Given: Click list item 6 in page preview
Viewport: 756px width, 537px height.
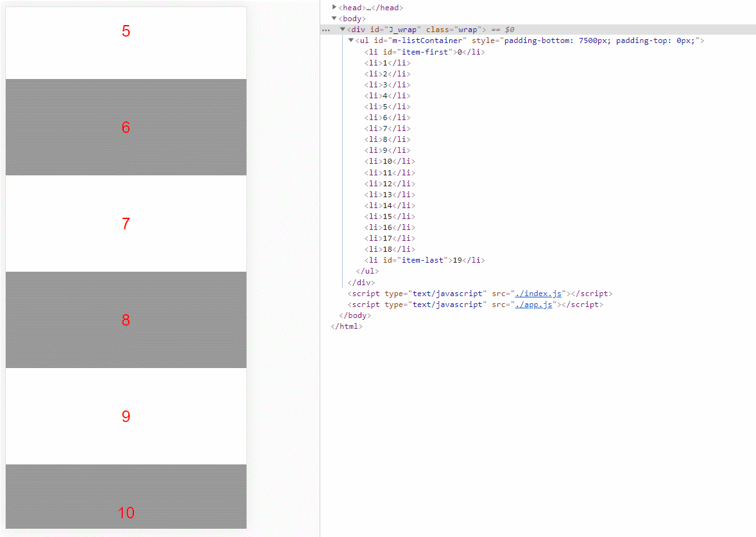Looking at the screenshot, I should pyautogui.click(x=126, y=127).
